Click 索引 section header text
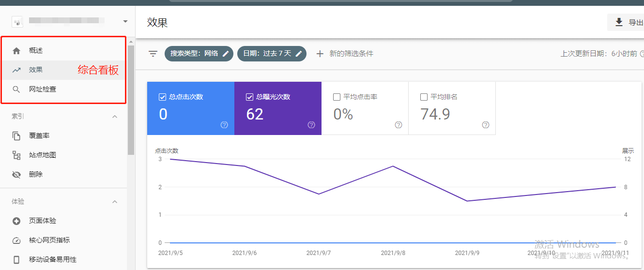The image size is (644, 270). pos(18,117)
